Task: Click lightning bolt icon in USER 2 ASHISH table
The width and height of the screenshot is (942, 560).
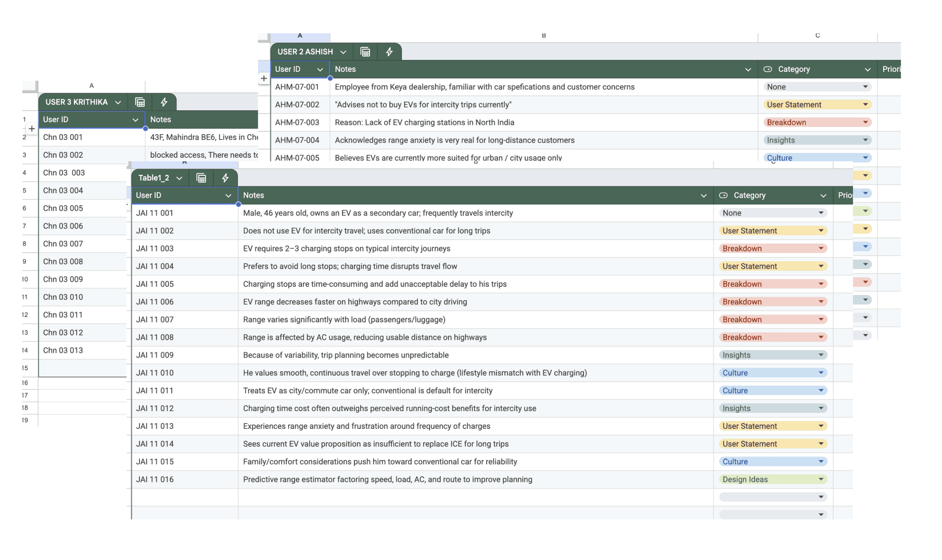Action: click(x=389, y=52)
